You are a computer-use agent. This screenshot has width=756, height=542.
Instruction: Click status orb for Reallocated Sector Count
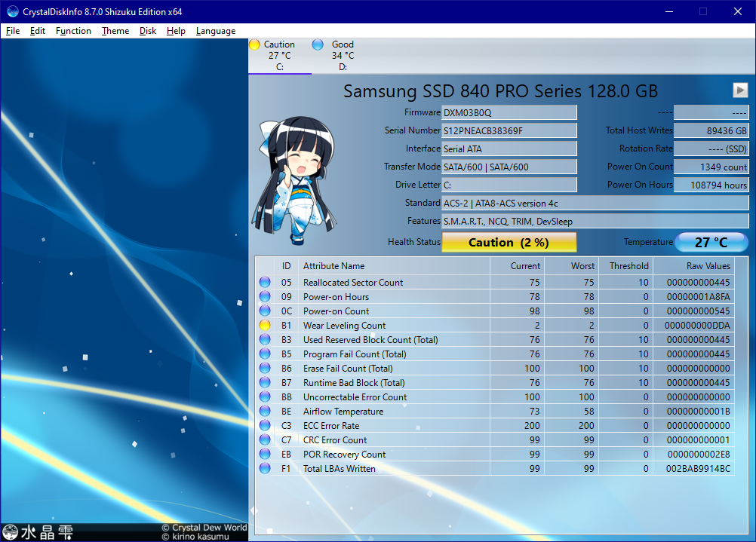tap(265, 282)
